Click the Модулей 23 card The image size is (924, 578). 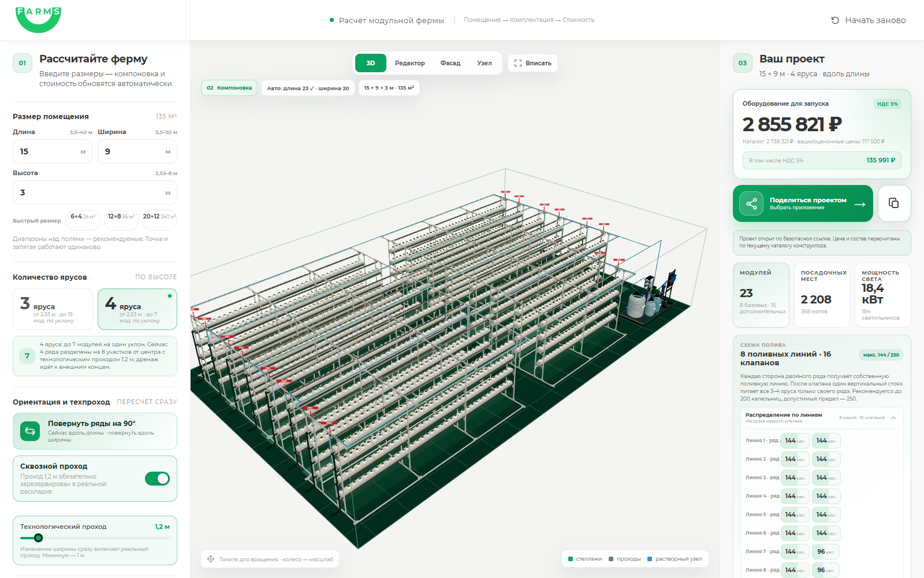click(761, 295)
